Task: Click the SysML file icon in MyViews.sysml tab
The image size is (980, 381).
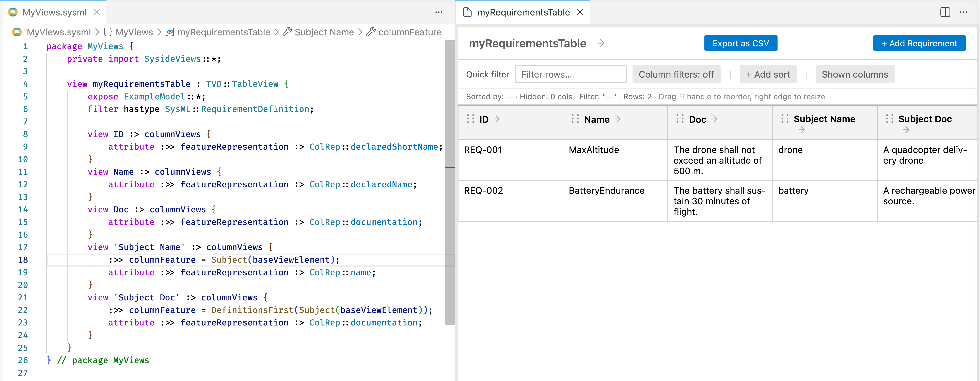Action: 13,12
